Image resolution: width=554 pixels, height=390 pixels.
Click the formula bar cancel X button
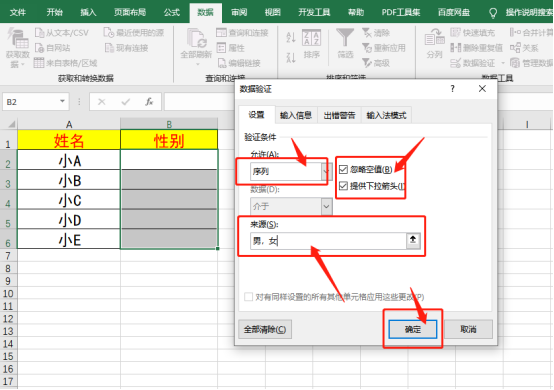tap(102, 102)
